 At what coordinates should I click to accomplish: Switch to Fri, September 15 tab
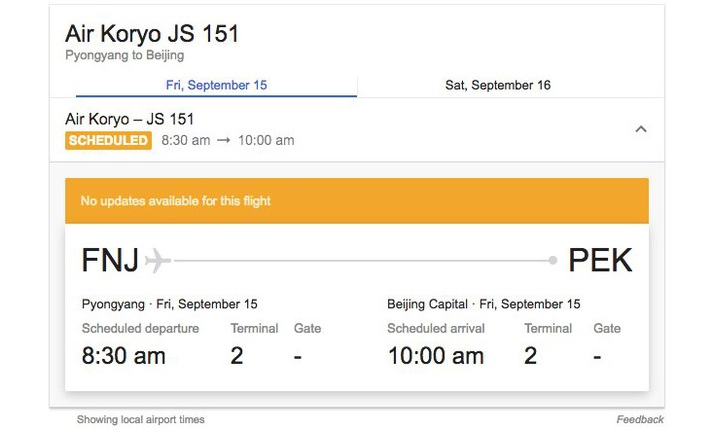click(217, 85)
